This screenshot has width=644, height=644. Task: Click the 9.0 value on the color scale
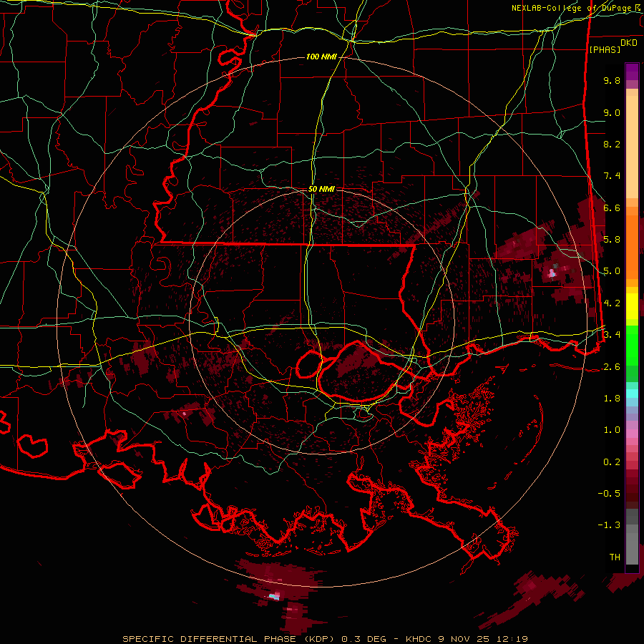pos(612,112)
